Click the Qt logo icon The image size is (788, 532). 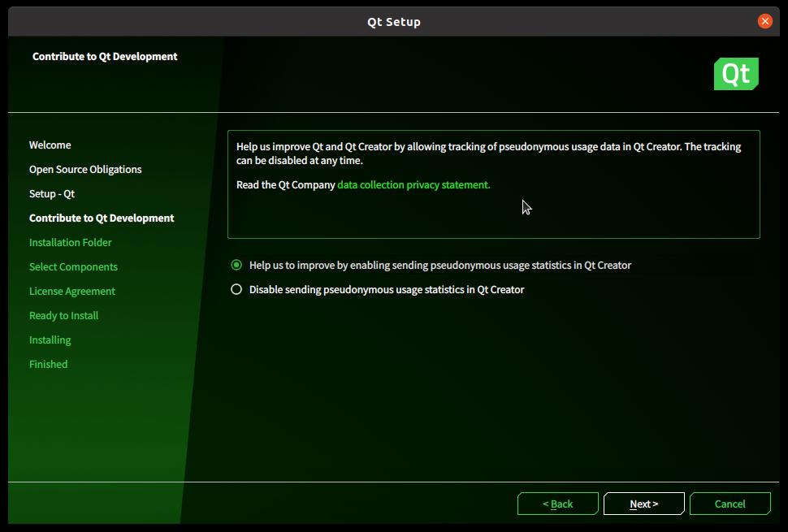pyautogui.click(x=736, y=74)
